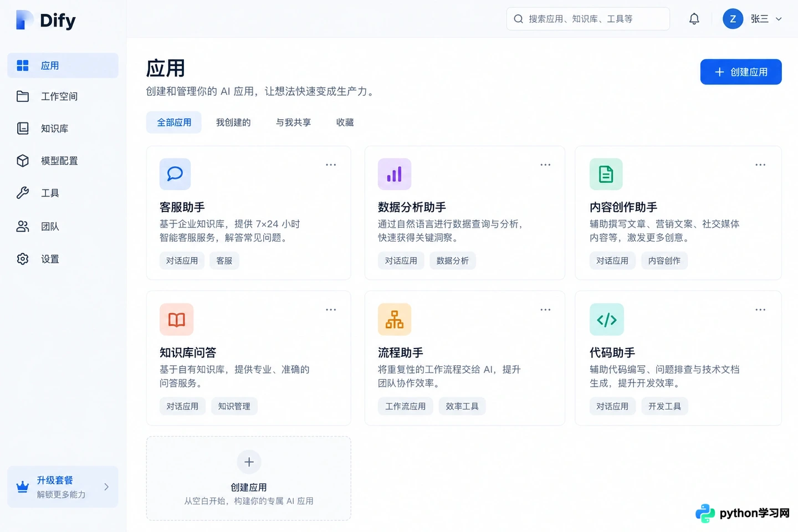This screenshot has width=798, height=532.
Task: Click the 升级套餐 crown icon
Action: [x=23, y=487]
